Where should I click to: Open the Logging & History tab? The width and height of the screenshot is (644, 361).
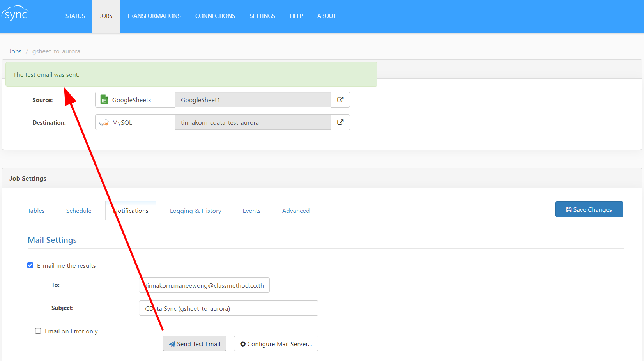coord(195,211)
